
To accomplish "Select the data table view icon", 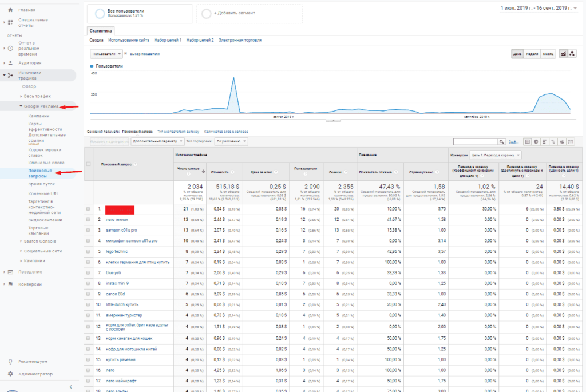I will [527, 141].
